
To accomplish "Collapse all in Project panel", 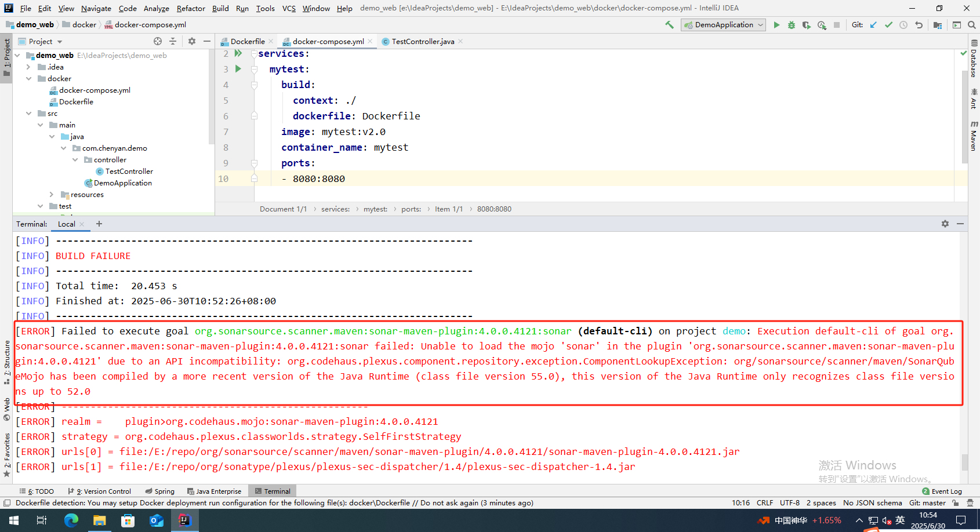I will pyautogui.click(x=173, y=41).
